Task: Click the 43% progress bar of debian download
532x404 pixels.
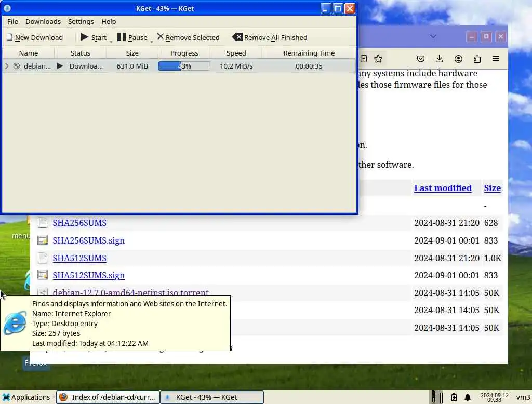Action: pos(184,66)
